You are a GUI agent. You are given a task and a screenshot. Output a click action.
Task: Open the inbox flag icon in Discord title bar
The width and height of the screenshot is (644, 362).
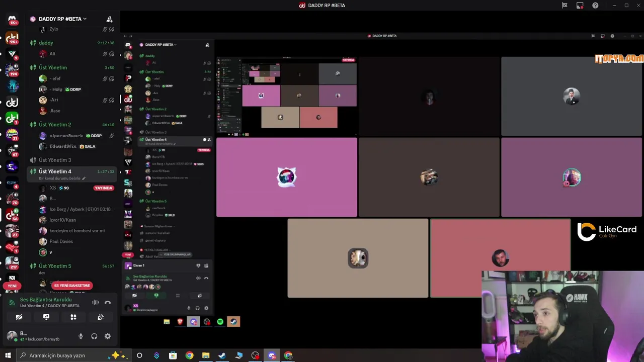coord(565,6)
